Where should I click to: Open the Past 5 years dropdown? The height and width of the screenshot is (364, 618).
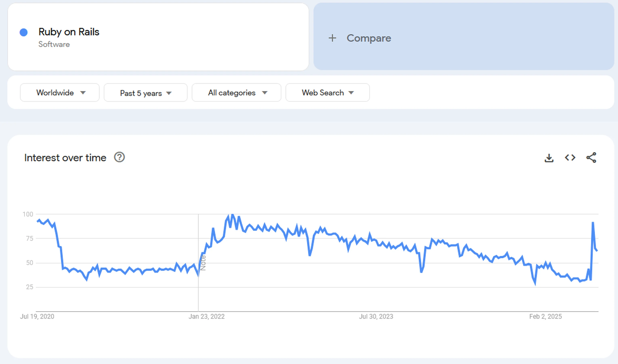tap(145, 93)
